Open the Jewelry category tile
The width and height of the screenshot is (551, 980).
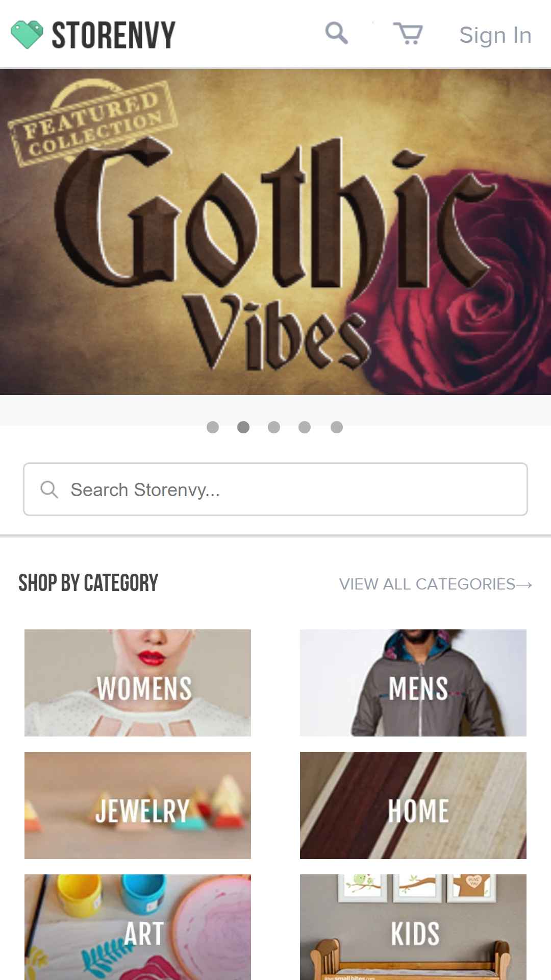138,805
